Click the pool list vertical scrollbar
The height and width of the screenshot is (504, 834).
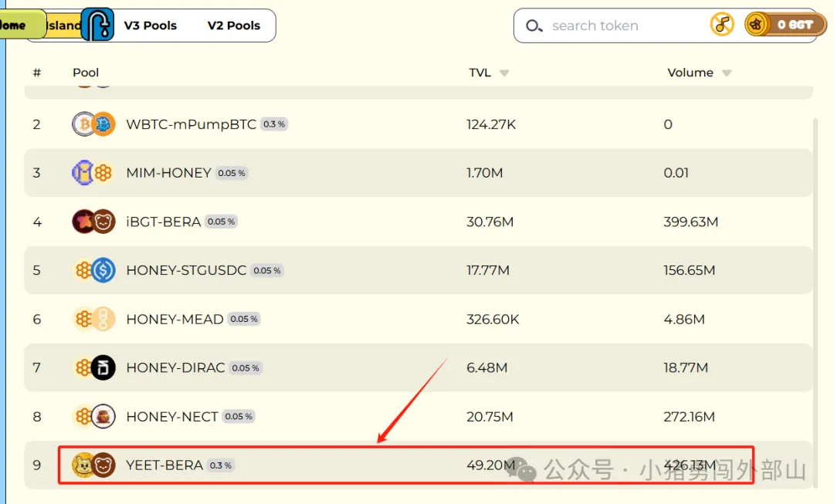[815, 303]
